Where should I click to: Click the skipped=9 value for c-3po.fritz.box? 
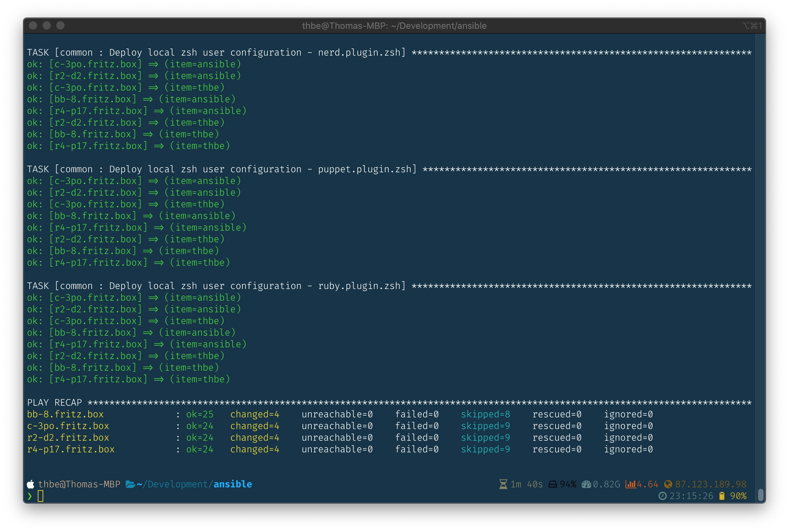[x=486, y=426]
